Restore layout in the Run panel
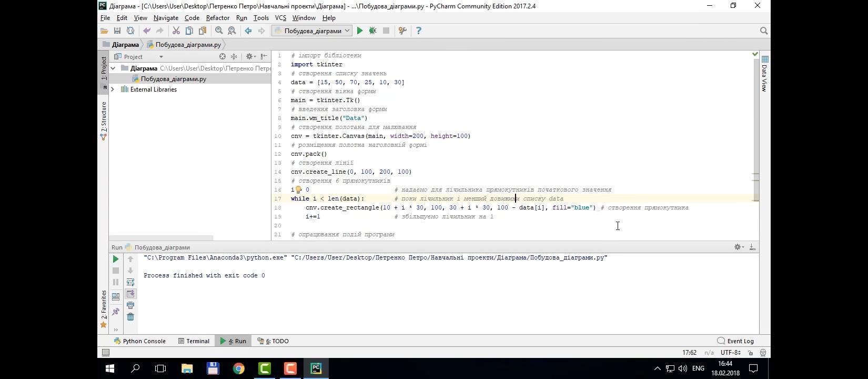 click(116, 297)
